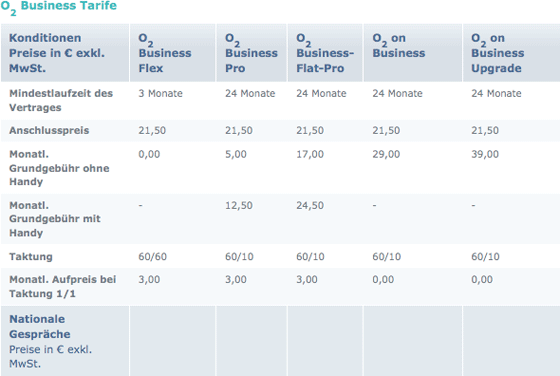
Task: Select Aufpreis '3,00' for O2 Business Pro
Action: 236,279
